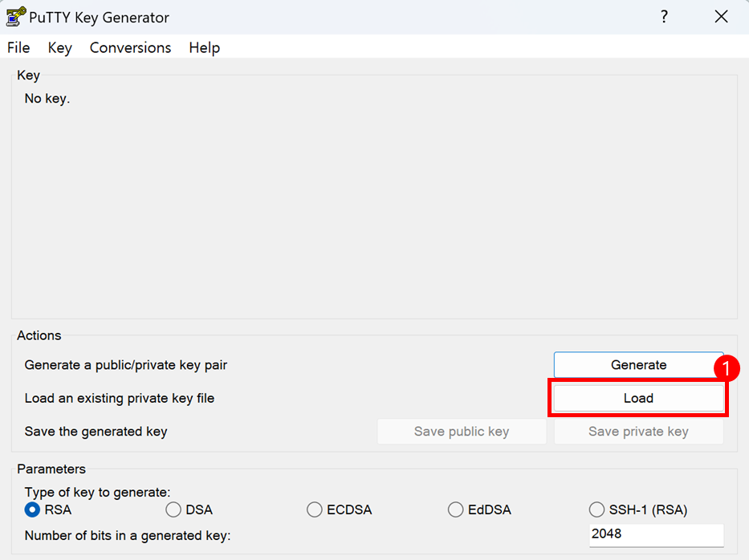This screenshot has height=560, width=749.
Task: Click the Save private key button
Action: pyautogui.click(x=639, y=432)
